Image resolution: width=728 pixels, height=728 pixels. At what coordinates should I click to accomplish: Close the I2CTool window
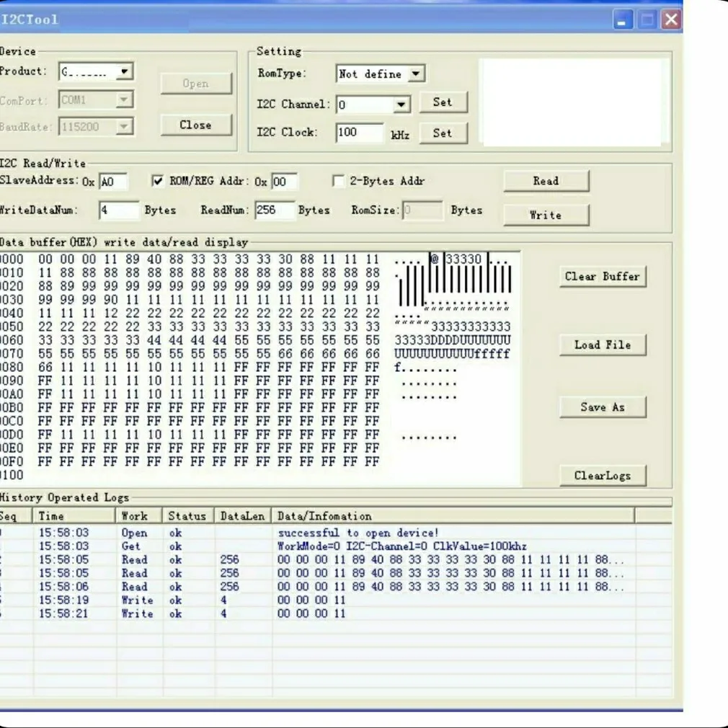tap(671, 19)
